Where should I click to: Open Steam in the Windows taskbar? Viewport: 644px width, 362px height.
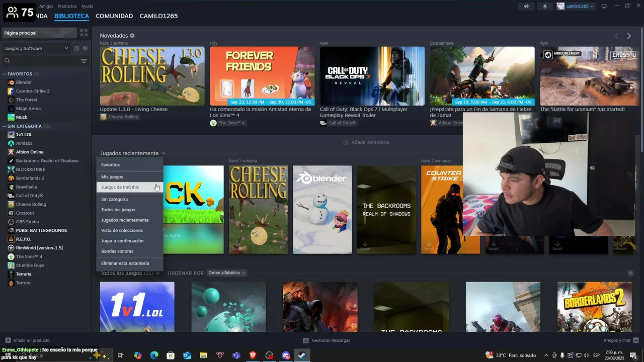(x=301, y=355)
